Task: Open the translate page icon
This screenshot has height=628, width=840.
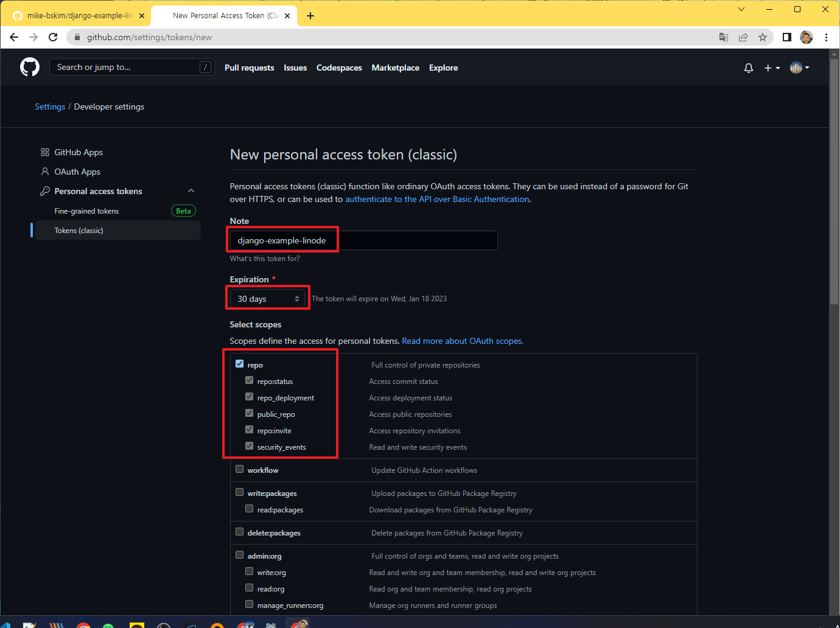Action: pyautogui.click(x=724, y=37)
